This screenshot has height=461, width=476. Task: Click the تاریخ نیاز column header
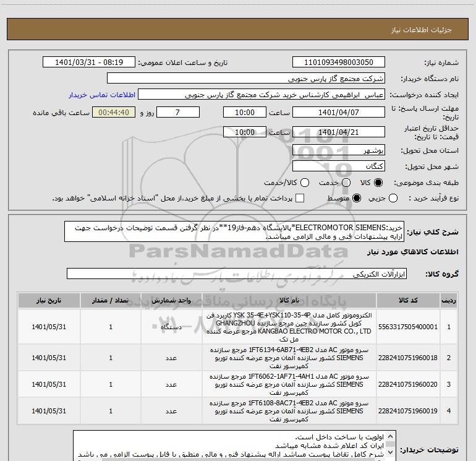[49, 301]
